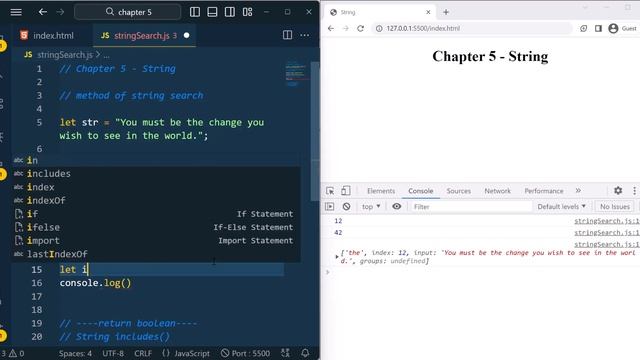
Task: Click the code minimap preview
Action: [x=296, y=74]
